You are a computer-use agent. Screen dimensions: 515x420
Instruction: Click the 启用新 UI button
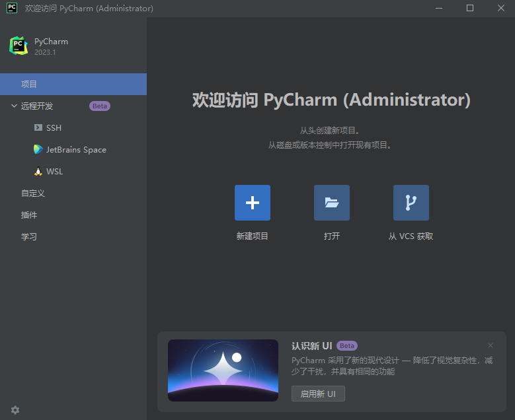point(318,394)
